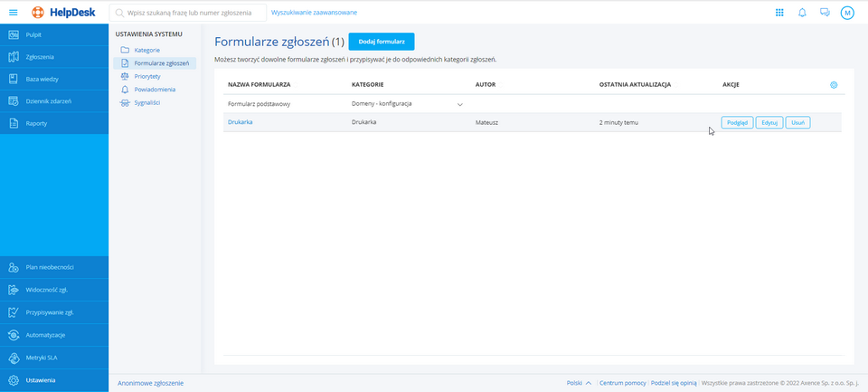Screen dimensions: 868x392
Task: Select Sygnaliści in system settings
Action: (146, 103)
